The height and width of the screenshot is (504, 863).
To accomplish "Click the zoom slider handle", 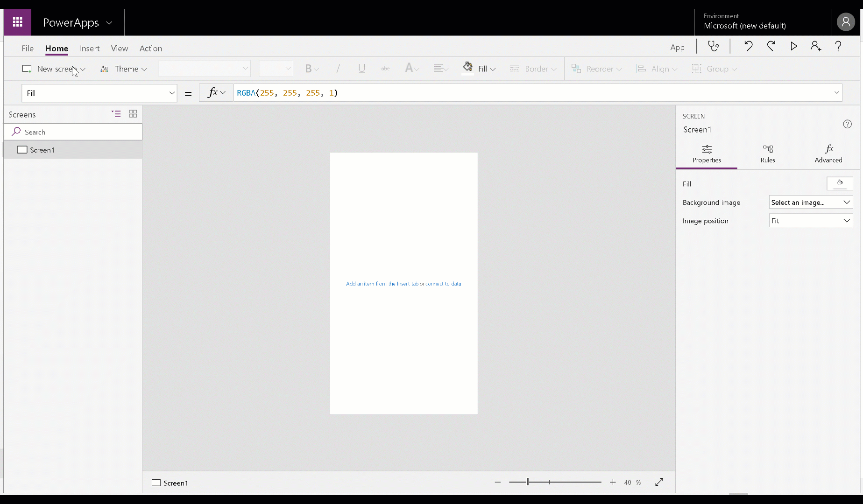I will pos(528,482).
